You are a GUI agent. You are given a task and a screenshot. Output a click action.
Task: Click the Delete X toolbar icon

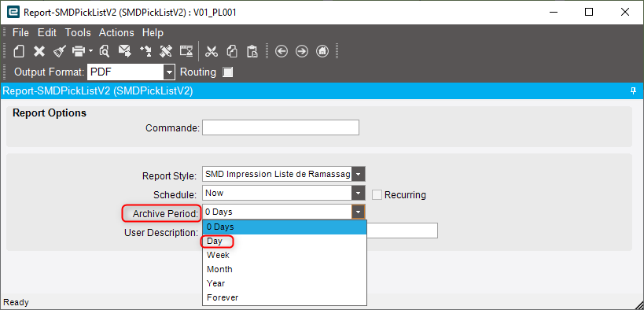point(39,51)
